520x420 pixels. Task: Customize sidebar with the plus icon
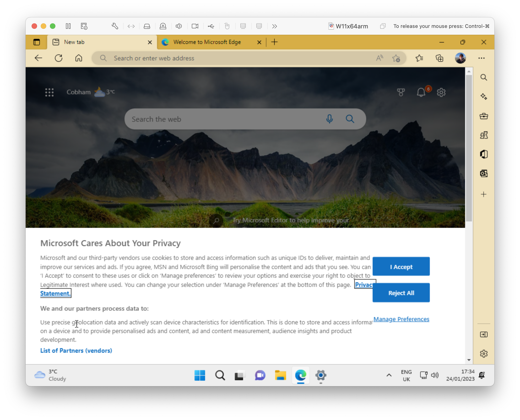pos(484,194)
